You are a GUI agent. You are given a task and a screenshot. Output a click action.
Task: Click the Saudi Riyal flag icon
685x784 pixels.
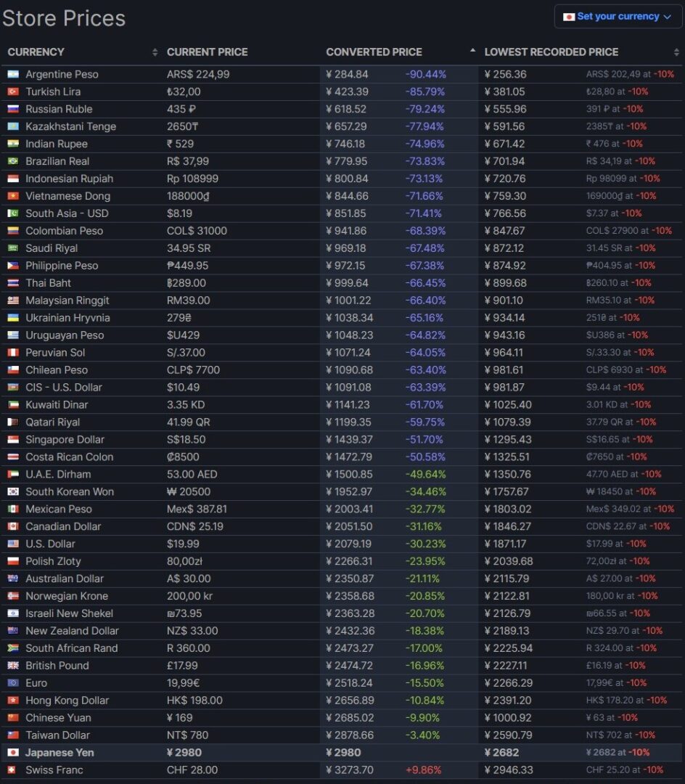pyautogui.click(x=12, y=248)
